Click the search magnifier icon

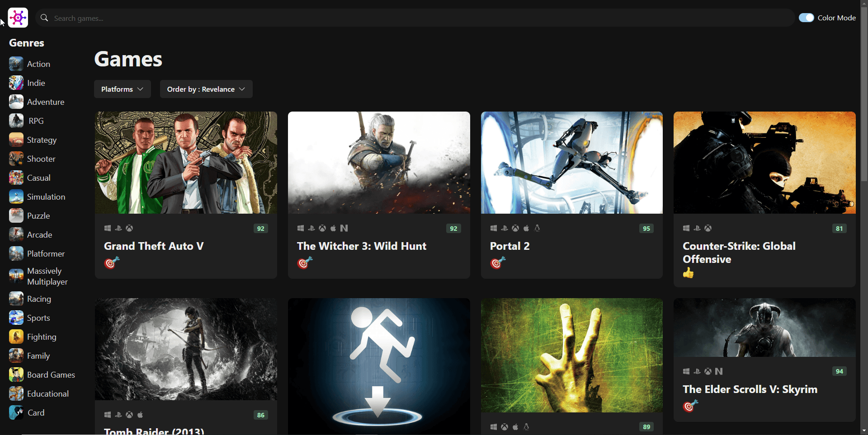[x=44, y=18]
